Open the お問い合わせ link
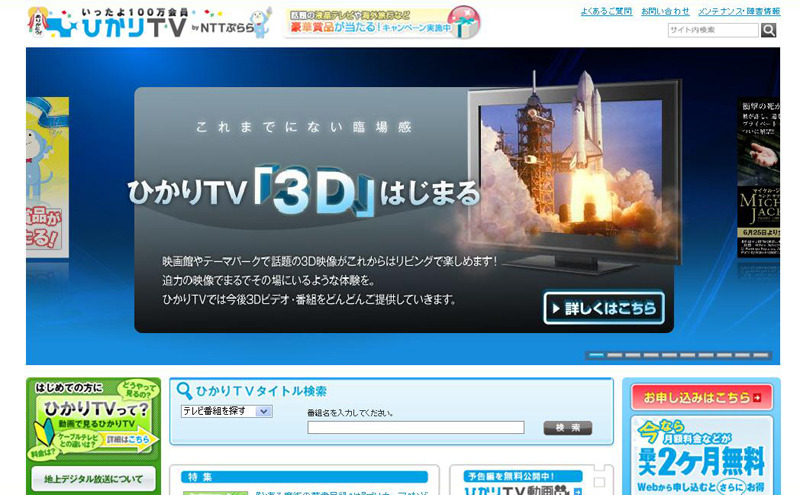800x495 pixels. 665,11
